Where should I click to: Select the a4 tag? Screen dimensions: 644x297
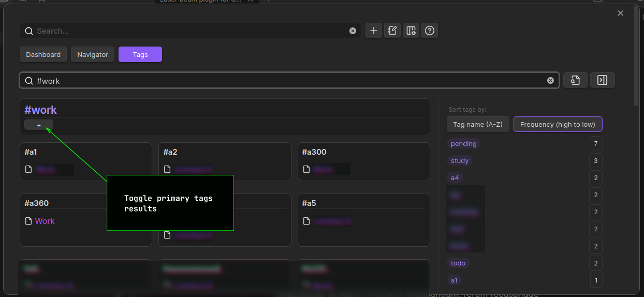click(455, 177)
